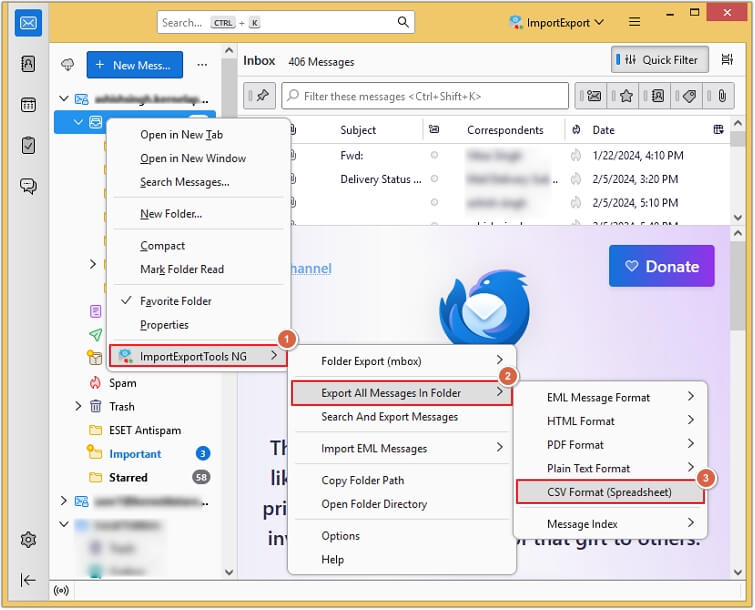The width and height of the screenshot is (755, 610).
Task: Click the Filter these messages field
Action: [425, 96]
